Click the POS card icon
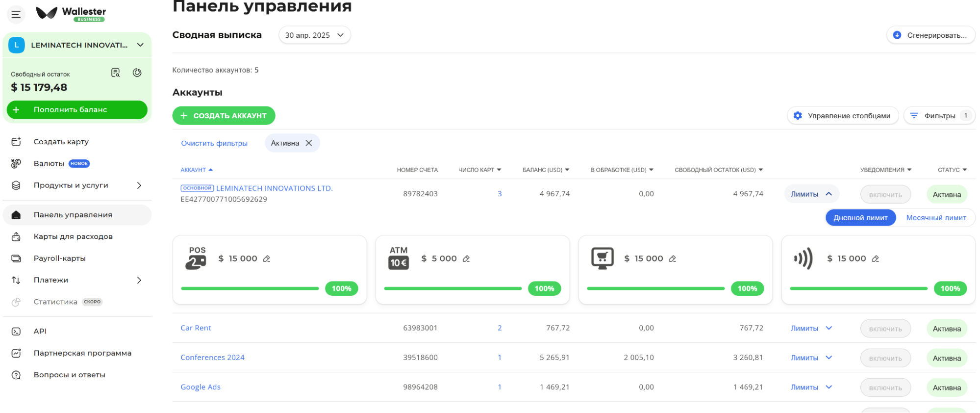980x413 pixels. click(x=196, y=258)
